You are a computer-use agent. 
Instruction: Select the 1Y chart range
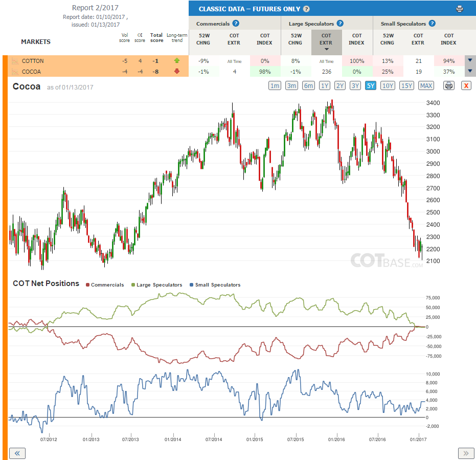[x=325, y=85]
